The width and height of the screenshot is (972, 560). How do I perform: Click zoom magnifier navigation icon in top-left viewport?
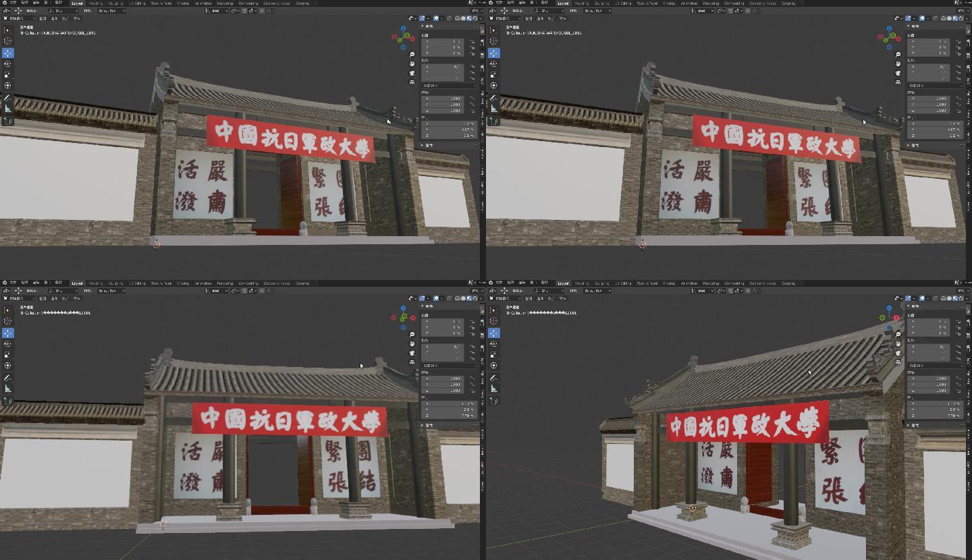(412, 54)
